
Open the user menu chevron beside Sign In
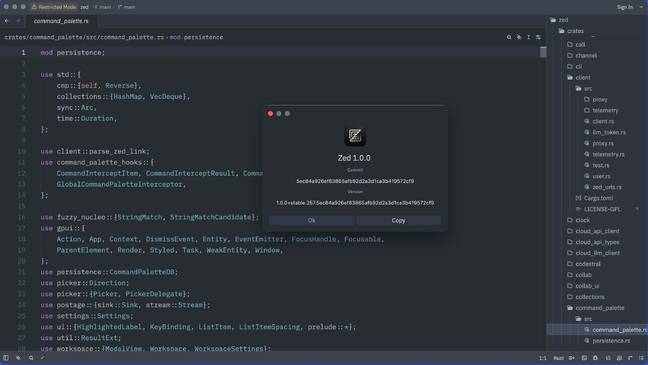(x=641, y=7)
